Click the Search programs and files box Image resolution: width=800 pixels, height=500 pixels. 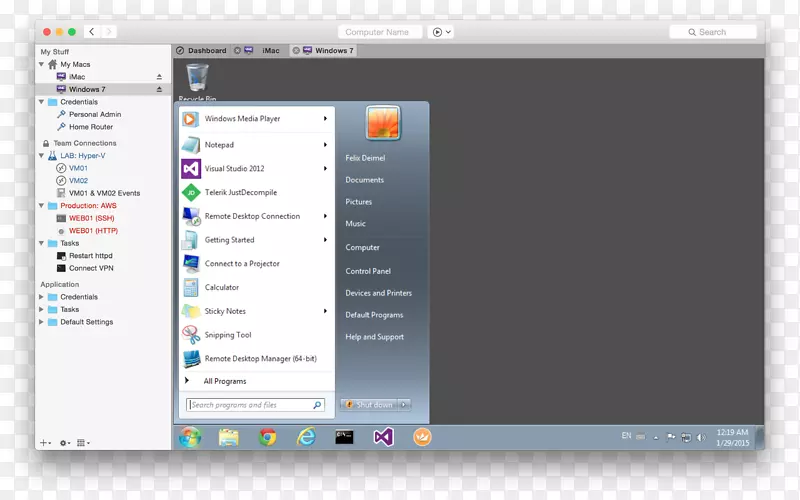coord(255,405)
